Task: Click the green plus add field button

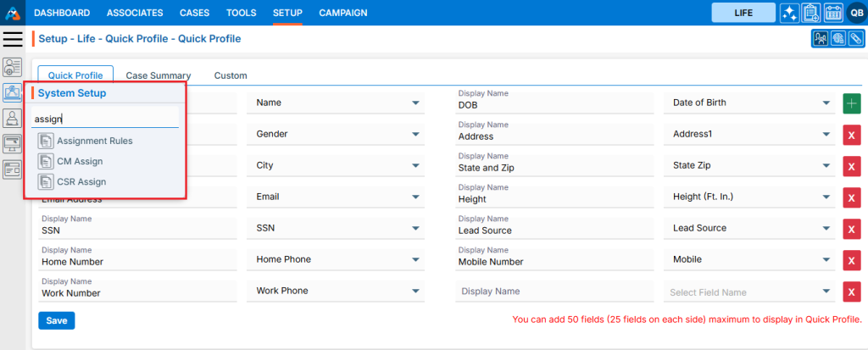Action: click(851, 103)
